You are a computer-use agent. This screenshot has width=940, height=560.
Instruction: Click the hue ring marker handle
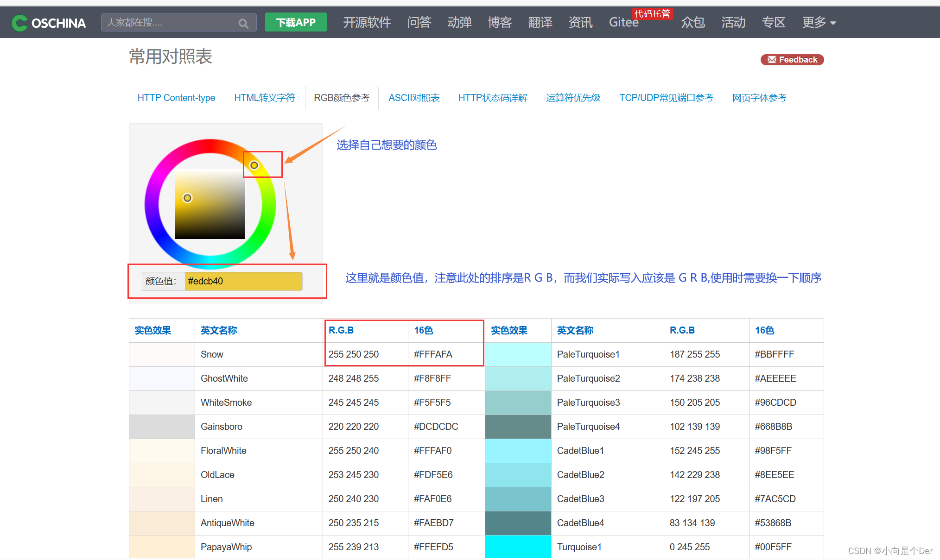point(254,165)
